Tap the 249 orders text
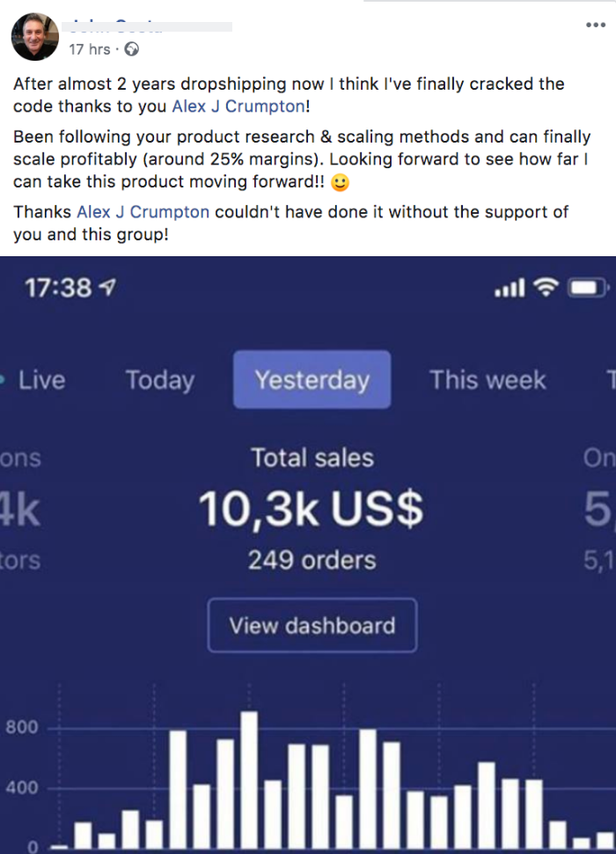 pos(312,560)
